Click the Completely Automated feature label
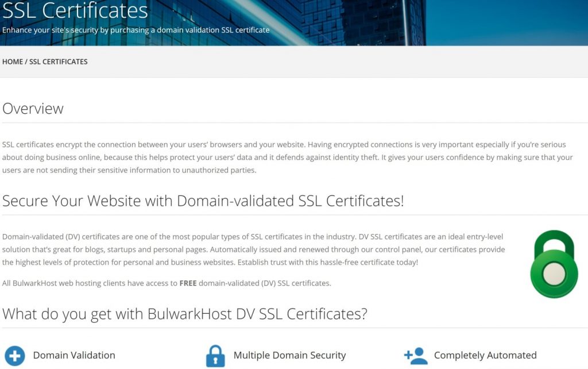 pyautogui.click(x=485, y=355)
